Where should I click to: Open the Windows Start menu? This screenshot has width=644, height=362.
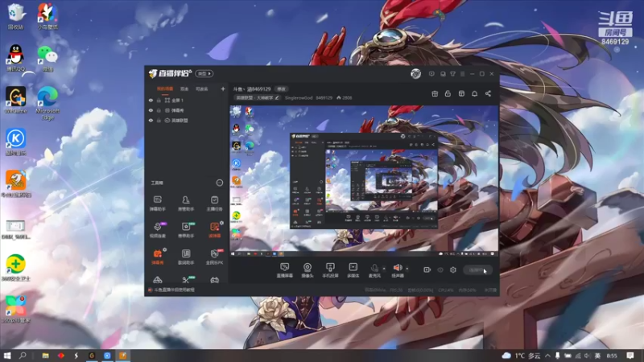click(7, 356)
